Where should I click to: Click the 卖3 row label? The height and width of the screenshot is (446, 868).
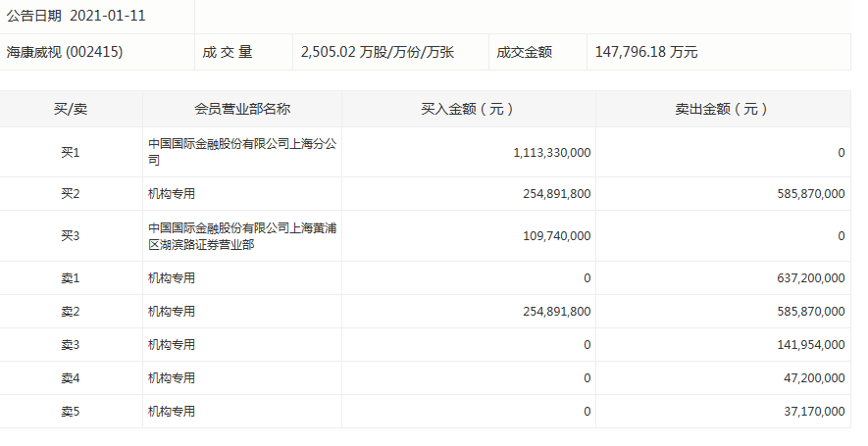click(x=71, y=345)
